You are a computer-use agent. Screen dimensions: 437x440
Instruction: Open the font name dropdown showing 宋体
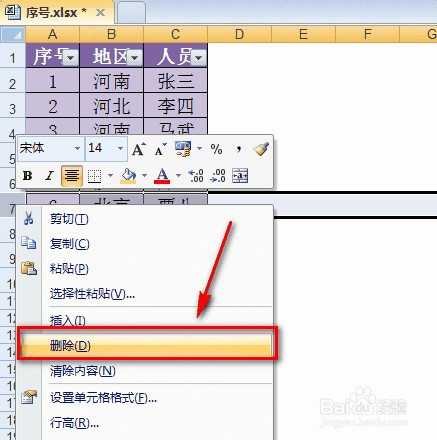coord(77,148)
